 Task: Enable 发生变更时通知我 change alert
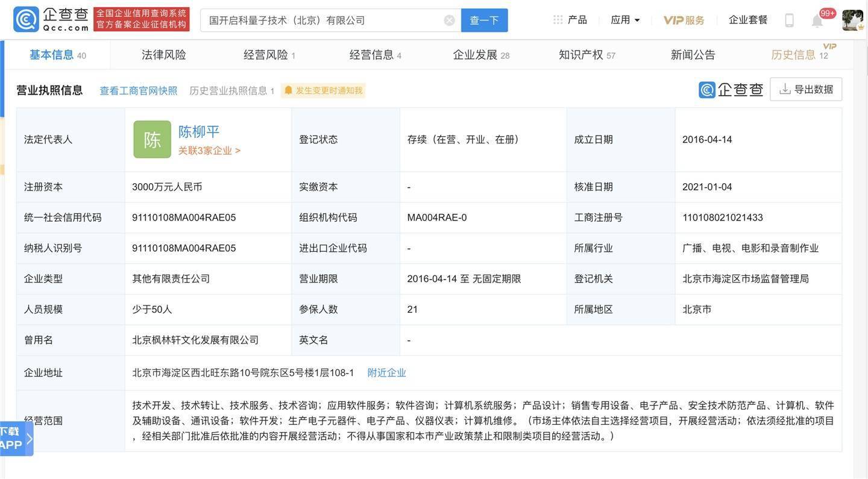tap(323, 90)
